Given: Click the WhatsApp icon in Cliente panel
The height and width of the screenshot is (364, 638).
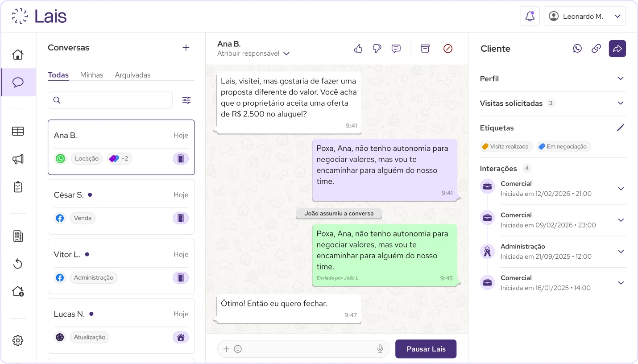Looking at the screenshot, I should [x=577, y=49].
